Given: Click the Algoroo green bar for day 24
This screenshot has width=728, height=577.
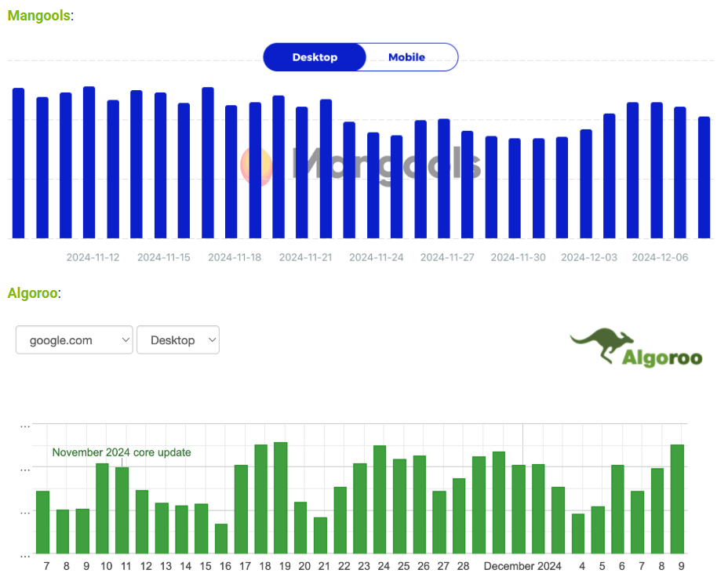Looking at the screenshot, I should tap(380, 499).
